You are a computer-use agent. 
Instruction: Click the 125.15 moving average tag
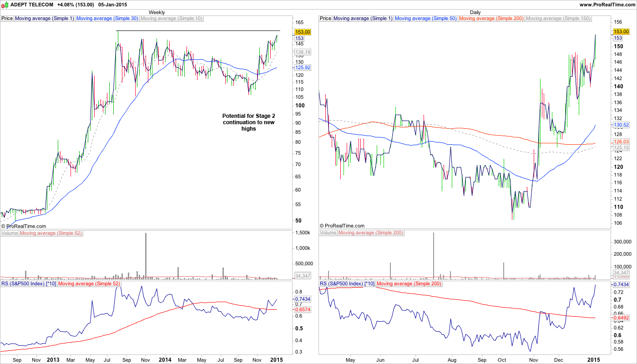(x=621, y=148)
